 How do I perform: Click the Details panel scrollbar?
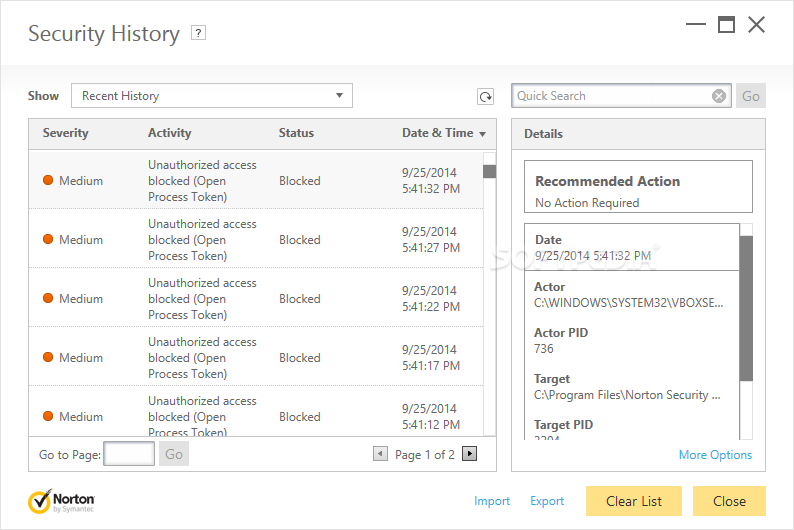[746, 308]
